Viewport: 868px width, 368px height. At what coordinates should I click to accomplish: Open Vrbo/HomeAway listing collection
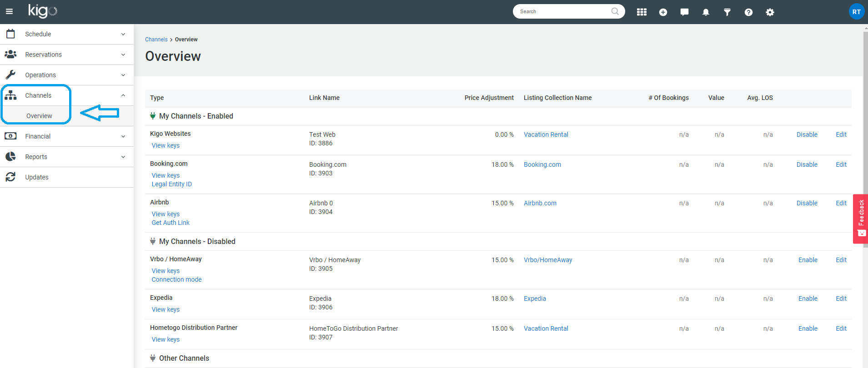pyautogui.click(x=548, y=260)
